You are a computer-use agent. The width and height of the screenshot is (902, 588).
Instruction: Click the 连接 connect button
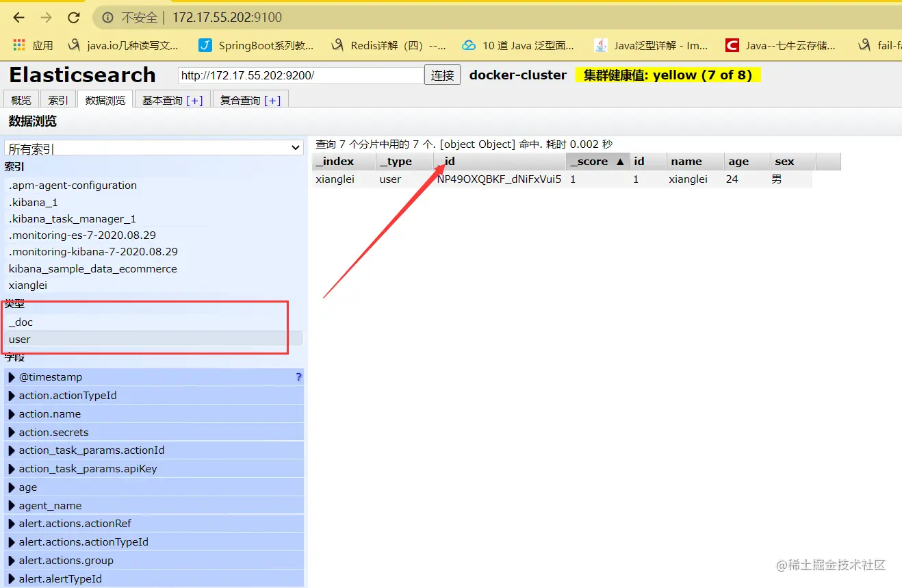coord(443,75)
